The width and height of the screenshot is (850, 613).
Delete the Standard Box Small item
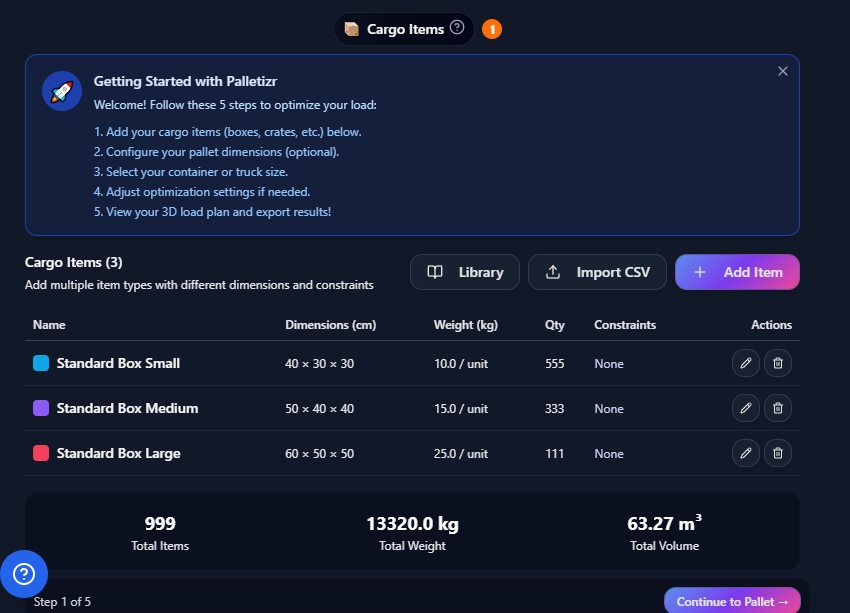(778, 363)
